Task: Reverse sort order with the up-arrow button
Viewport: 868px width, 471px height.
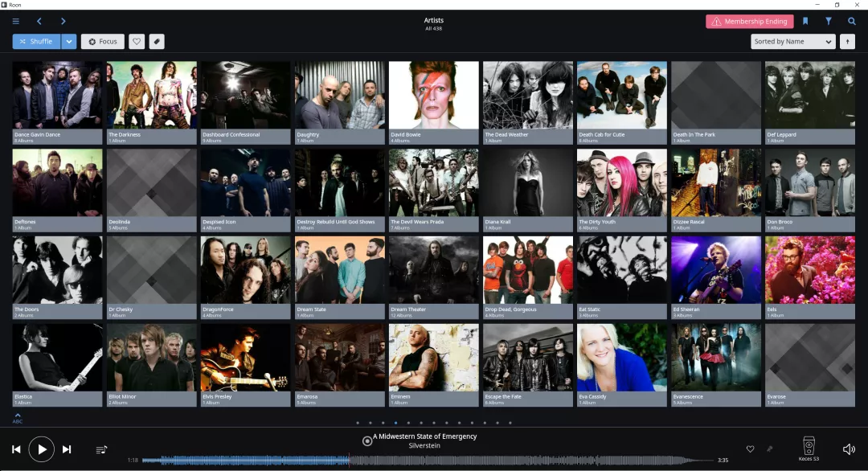Action: (x=847, y=42)
